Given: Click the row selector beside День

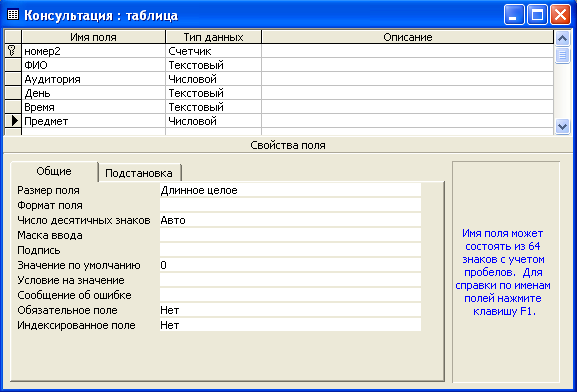Looking at the screenshot, I should point(13,93).
